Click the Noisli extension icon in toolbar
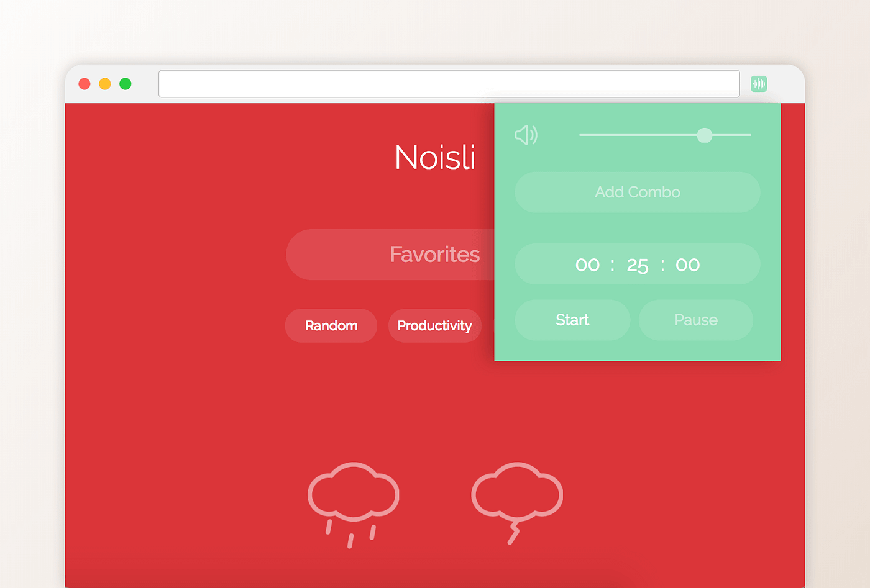The width and height of the screenshot is (870, 588). point(759,84)
